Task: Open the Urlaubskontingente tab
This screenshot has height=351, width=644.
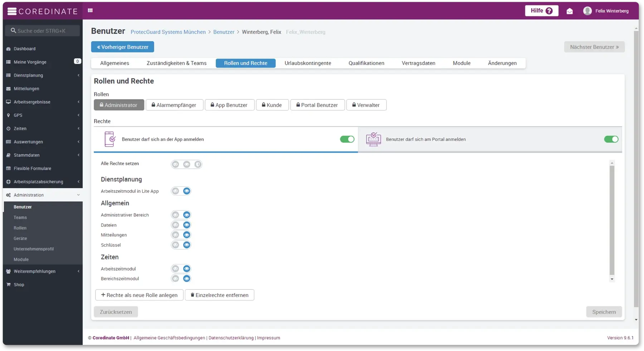Action: [307, 63]
